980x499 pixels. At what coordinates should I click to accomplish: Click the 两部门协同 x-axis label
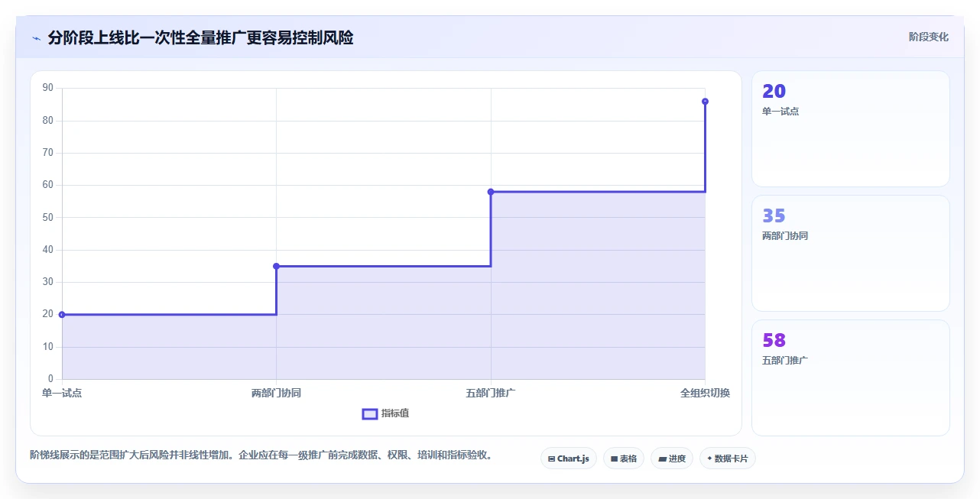coord(276,393)
